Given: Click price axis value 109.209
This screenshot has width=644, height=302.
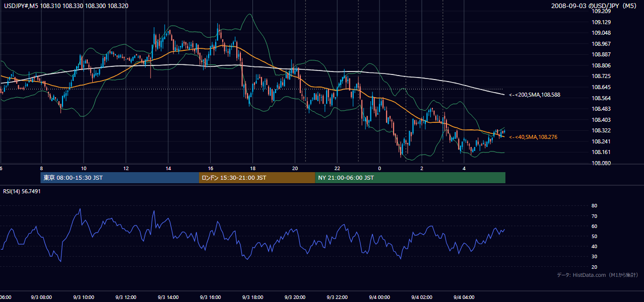Looking at the screenshot, I should (601, 11).
